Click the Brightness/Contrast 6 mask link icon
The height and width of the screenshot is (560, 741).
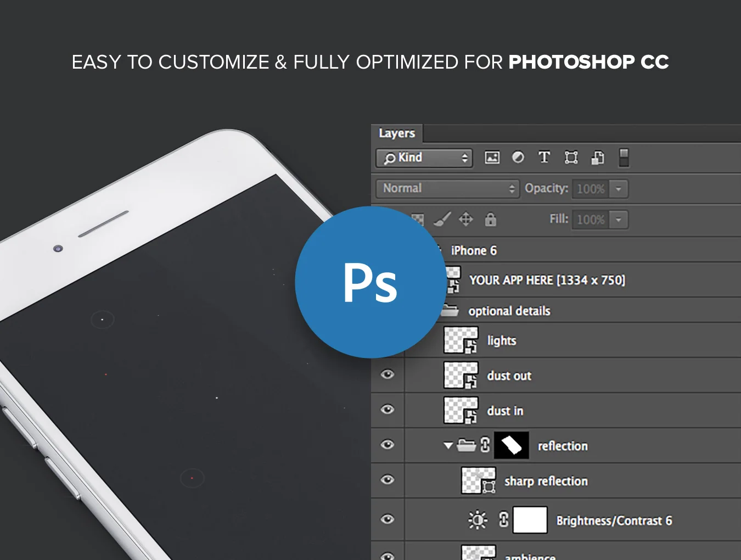point(504,519)
